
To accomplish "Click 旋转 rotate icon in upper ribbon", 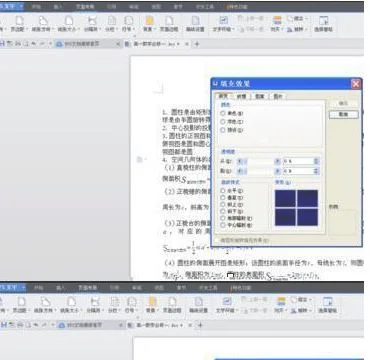I will pyautogui.click(x=290, y=29).
